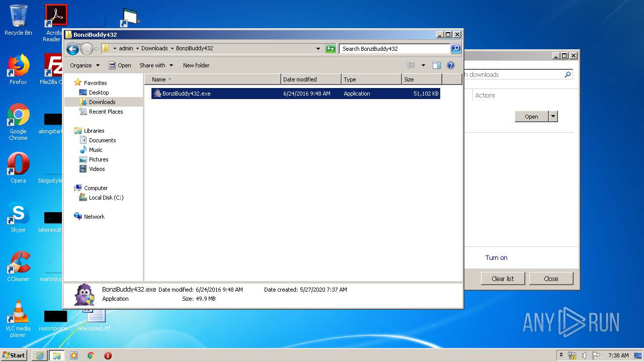644x362 pixels.
Task: Open the Recycle Bin desktop icon
Action: click(x=18, y=20)
